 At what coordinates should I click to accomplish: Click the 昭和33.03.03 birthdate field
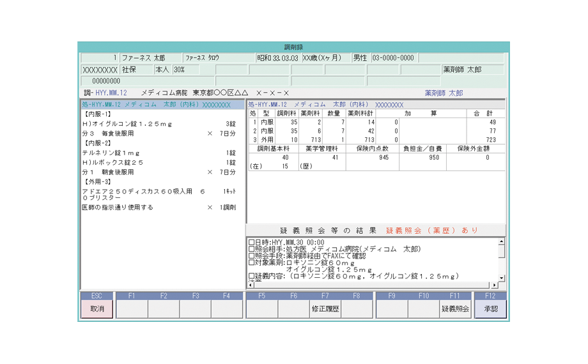pos(277,58)
